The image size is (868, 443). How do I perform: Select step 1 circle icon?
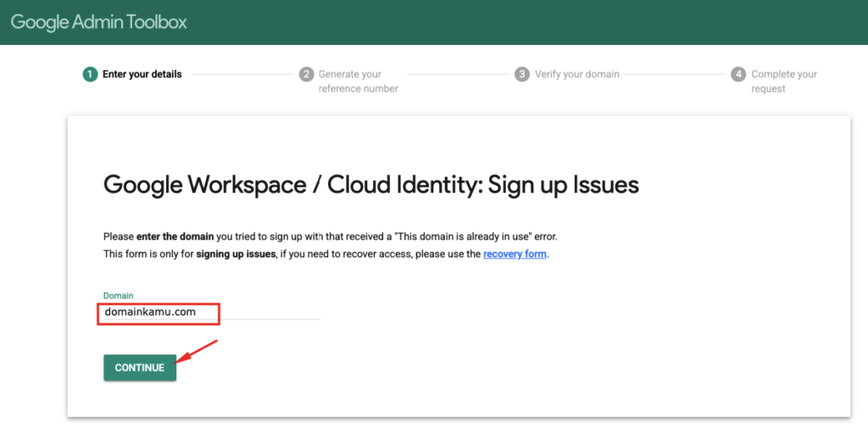tap(90, 74)
